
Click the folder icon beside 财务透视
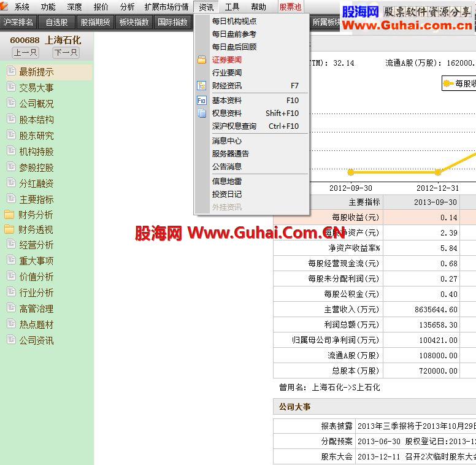9,229
